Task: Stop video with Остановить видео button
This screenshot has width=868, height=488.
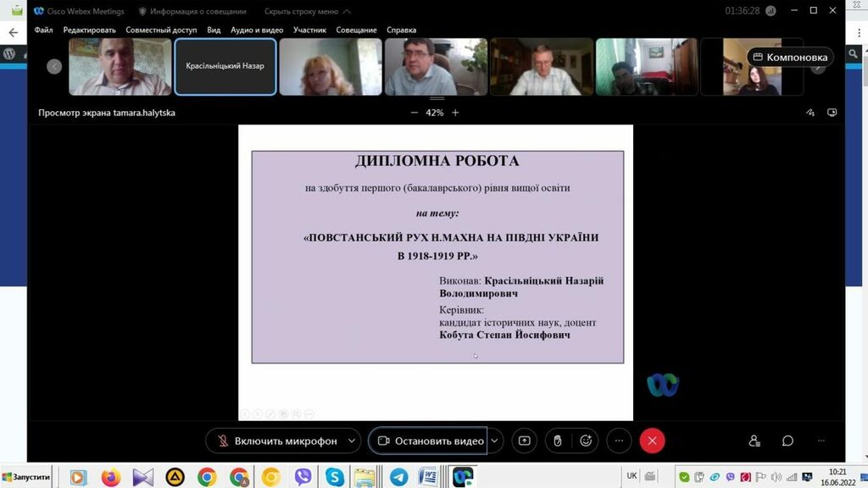Action: point(431,441)
